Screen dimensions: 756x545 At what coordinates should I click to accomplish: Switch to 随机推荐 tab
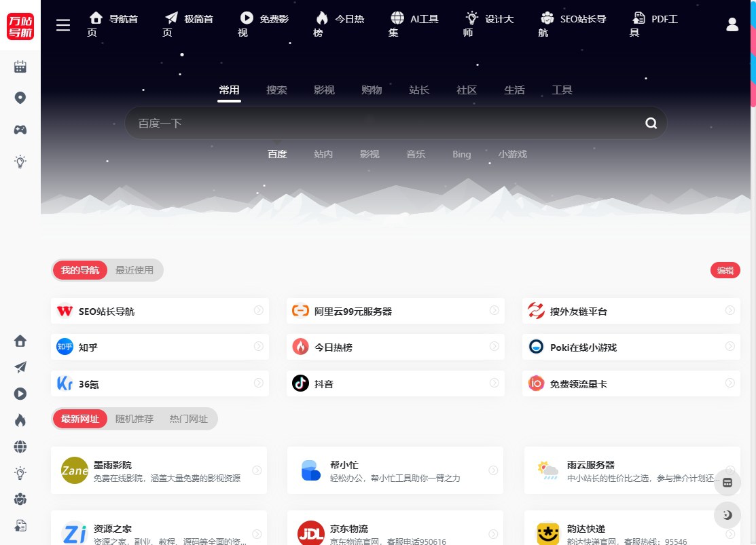pyautogui.click(x=134, y=419)
